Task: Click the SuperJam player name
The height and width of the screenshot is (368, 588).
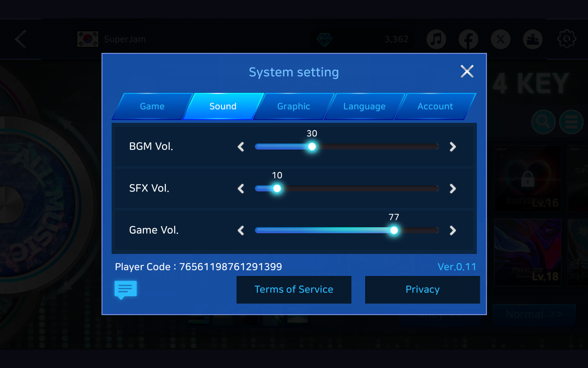Action: click(125, 39)
